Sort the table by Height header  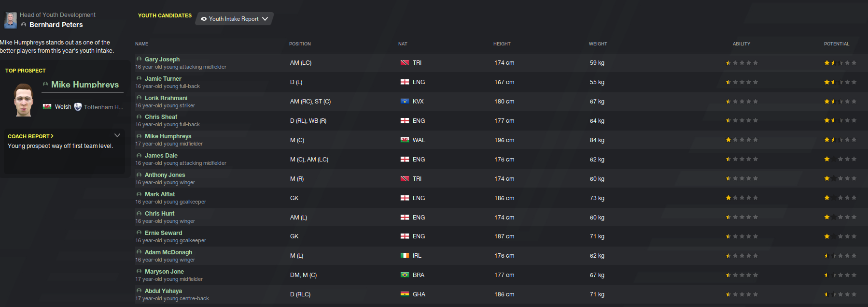(502, 44)
